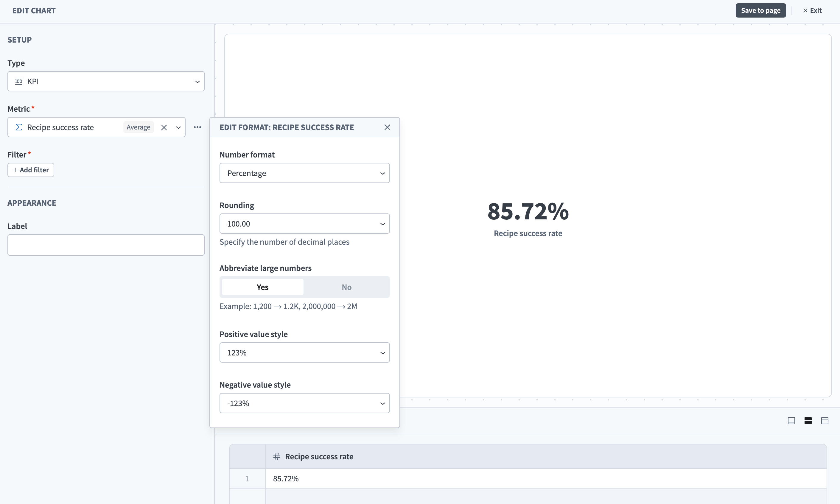Switch to split panel layout icon
Screen dimensions: 840x504
click(x=808, y=421)
